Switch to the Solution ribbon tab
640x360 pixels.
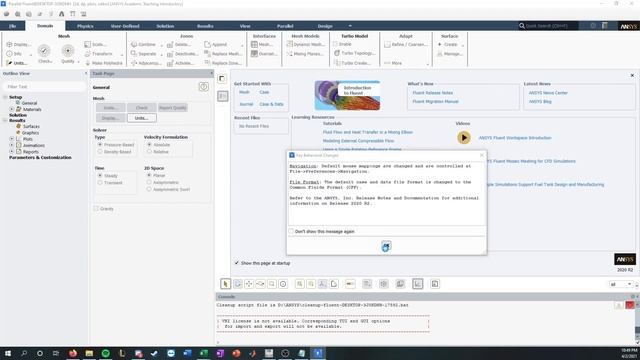pyautogui.click(x=165, y=26)
